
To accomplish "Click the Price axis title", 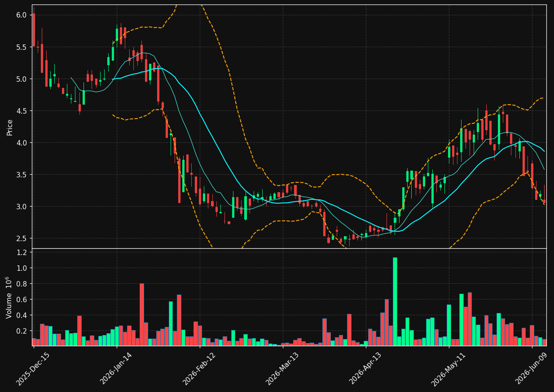I will click(9, 127).
